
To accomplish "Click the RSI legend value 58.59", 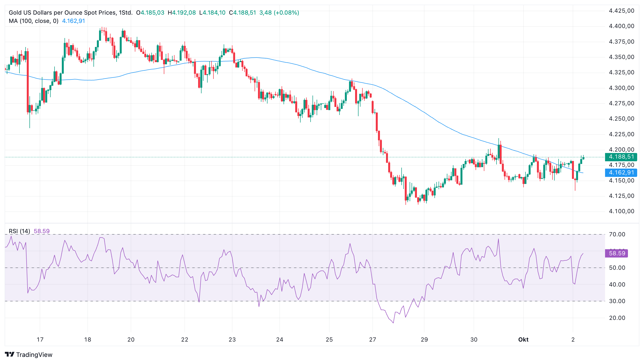I will (x=42, y=231).
